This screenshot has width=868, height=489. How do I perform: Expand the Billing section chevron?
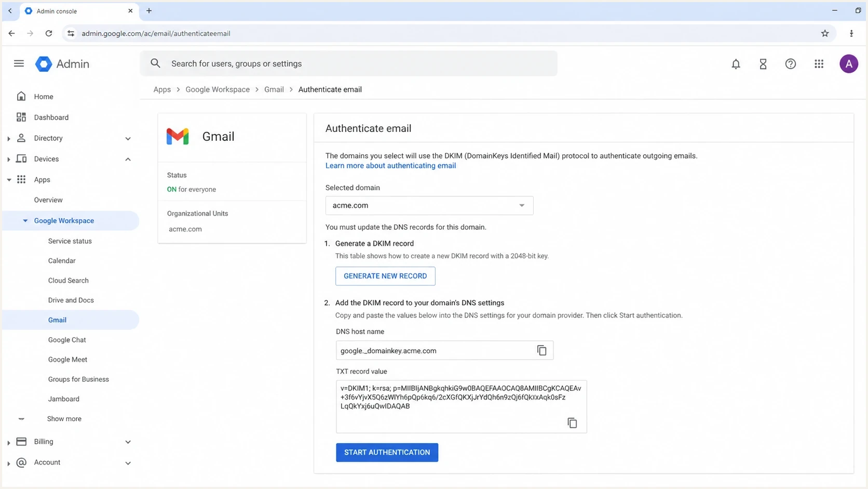click(128, 442)
